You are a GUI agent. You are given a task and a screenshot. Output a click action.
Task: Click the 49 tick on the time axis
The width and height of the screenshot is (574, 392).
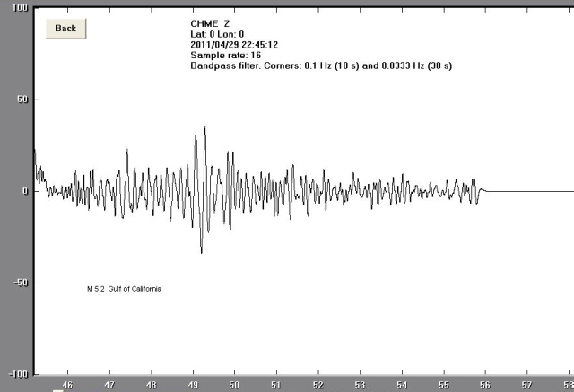coord(193,385)
